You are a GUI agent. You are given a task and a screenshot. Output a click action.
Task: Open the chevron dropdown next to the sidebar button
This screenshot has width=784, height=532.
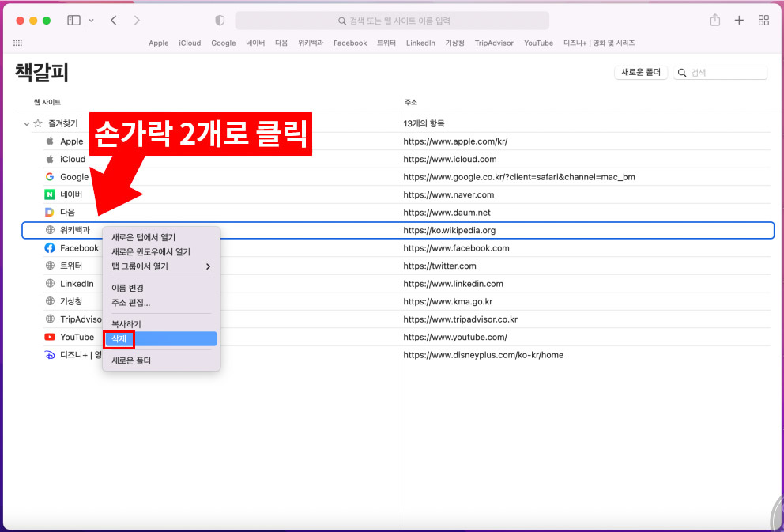[89, 20]
